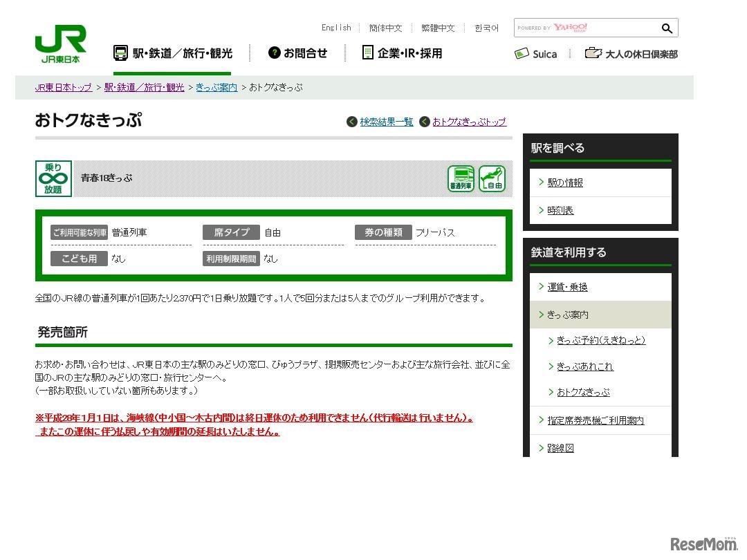Expand the 運賃・乗換 sidebar chevron
The width and height of the screenshot is (747, 560).
pyautogui.click(x=542, y=286)
